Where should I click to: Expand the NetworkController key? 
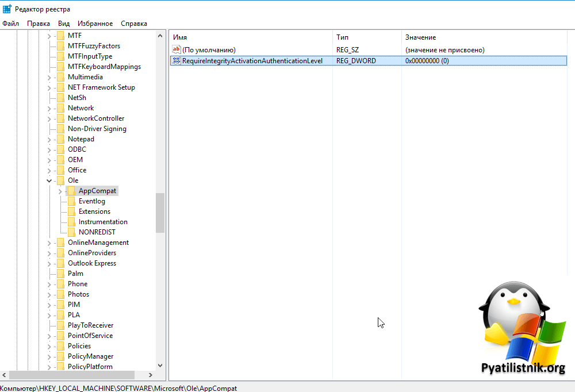tap(49, 118)
